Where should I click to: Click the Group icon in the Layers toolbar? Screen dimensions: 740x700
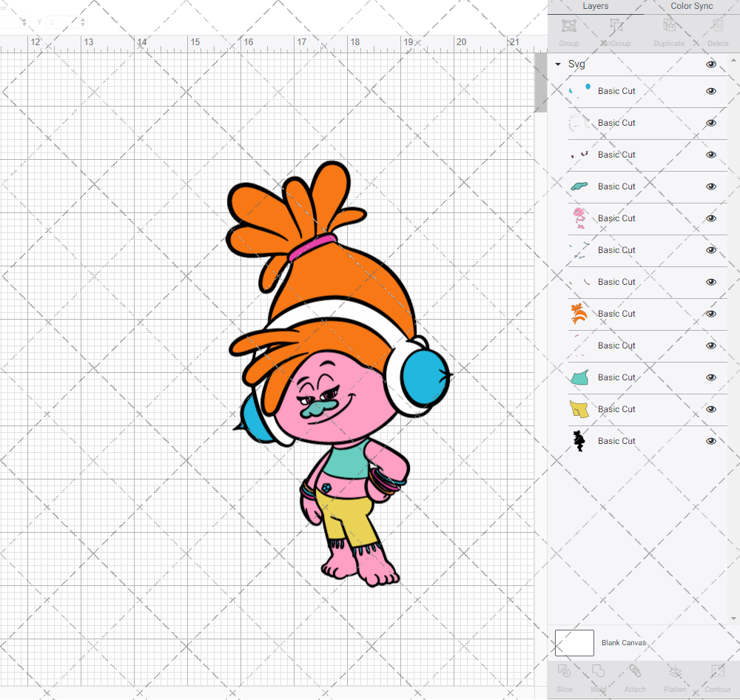click(569, 26)
